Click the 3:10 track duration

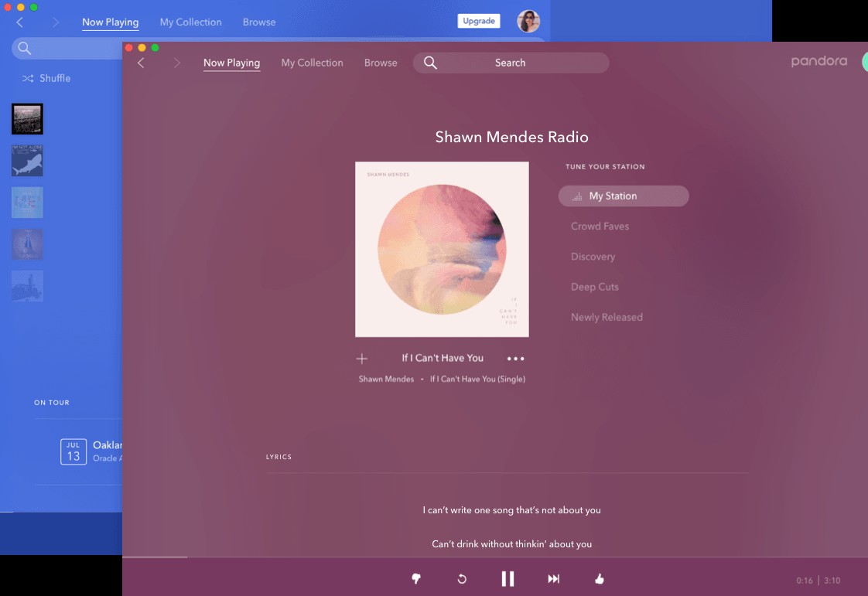(832, 581)
